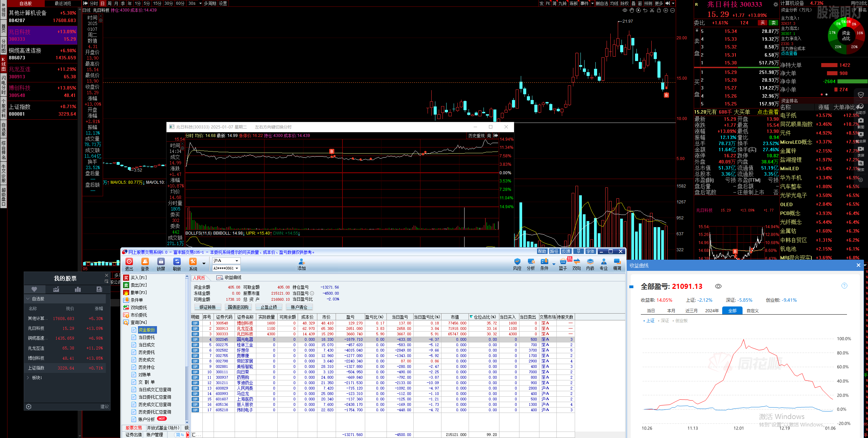This screenshot has height=438, width=868.
Task: Click the scissors cut icon above chart
Action: [652, 11]
